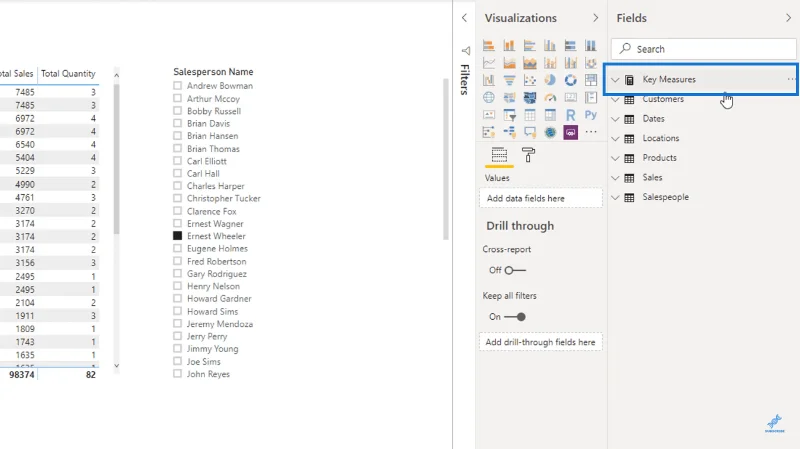This screenshot has height=449, width=800.
Task: Select the stacked column chart visual
Action: point(509,45)
